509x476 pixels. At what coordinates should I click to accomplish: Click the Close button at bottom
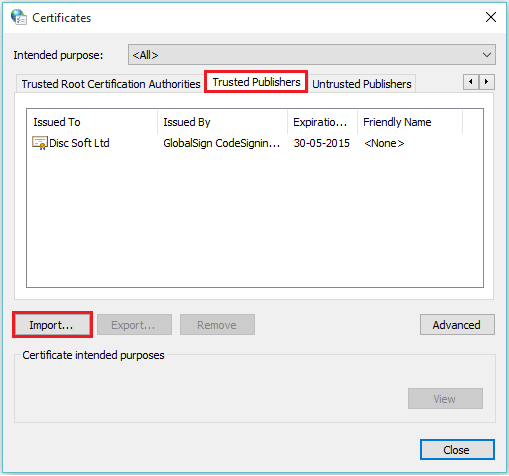(x=457, y=450)
